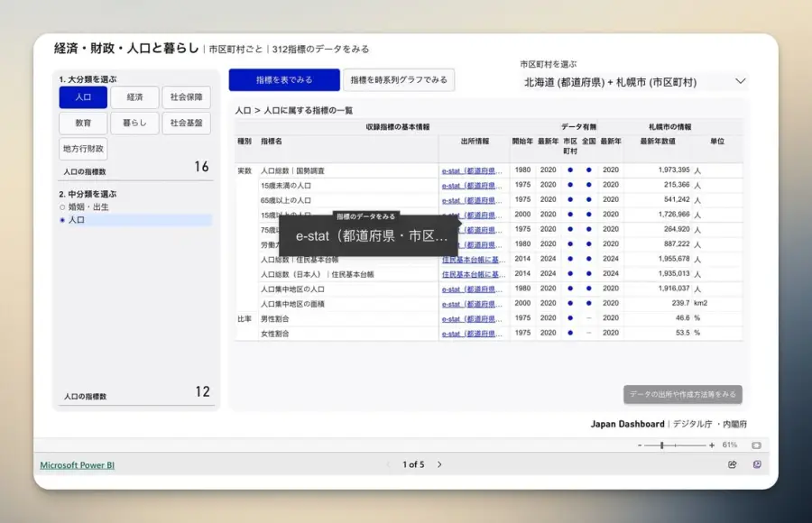Open e-stat source link for 15歳未満の人口
The height and width of the screenshot is (523, 812).
(472, 186)
